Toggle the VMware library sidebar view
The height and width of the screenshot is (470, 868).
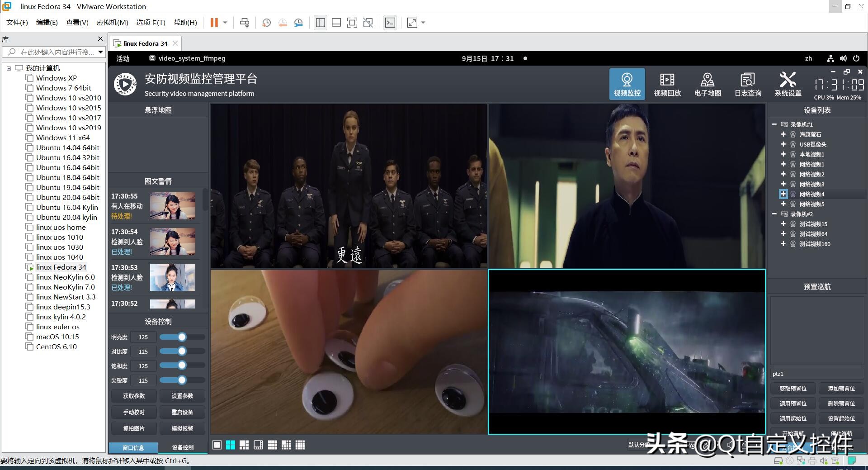321,23
